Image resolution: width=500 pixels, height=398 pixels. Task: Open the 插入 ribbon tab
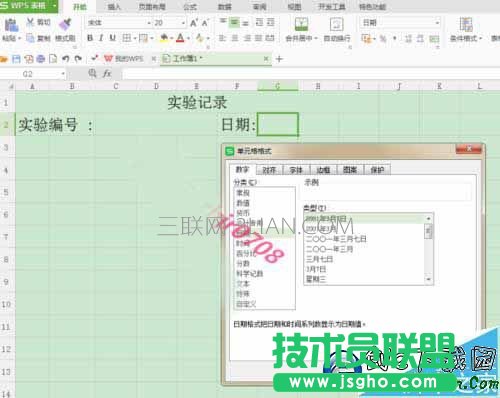pyautogui.click(x=114, y=7)
